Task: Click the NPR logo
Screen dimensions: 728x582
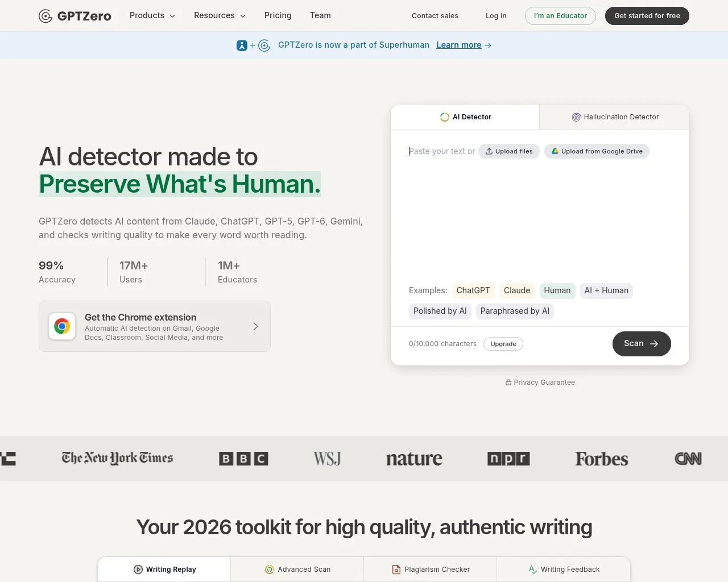Action: 508,459
